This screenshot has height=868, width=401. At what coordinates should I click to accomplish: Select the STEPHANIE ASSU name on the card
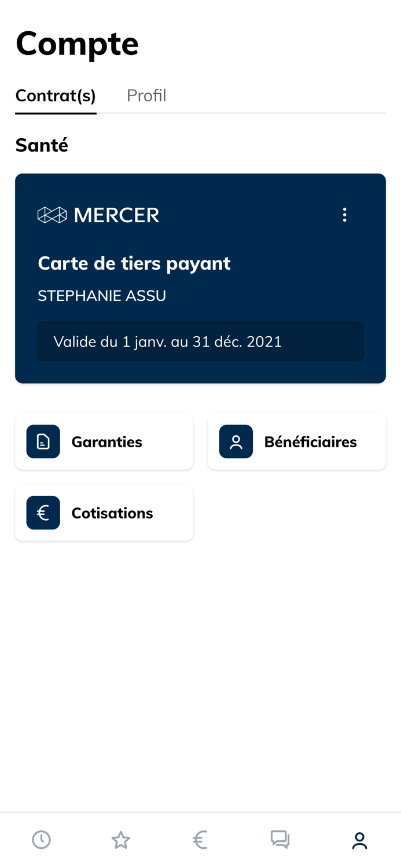(x=102, y=296)
